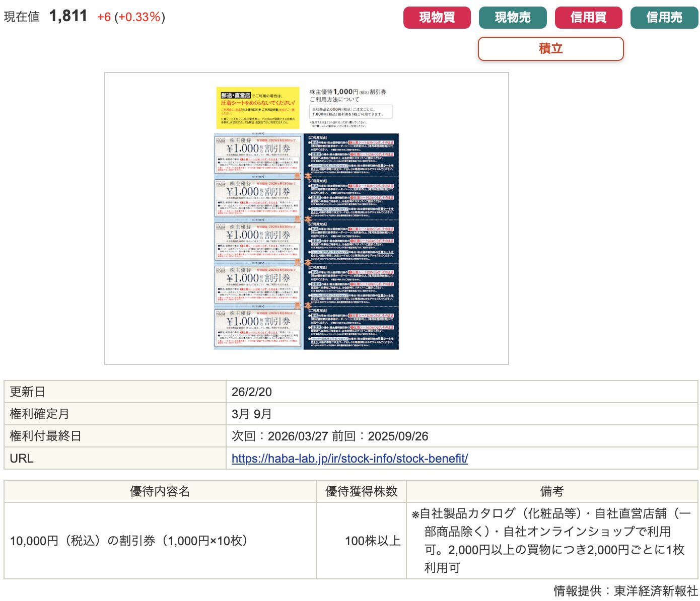Image resolution: width=700 pixels, height=601 pixels.
Task: Click the shareholder coupon image
Action: (306, 218)
